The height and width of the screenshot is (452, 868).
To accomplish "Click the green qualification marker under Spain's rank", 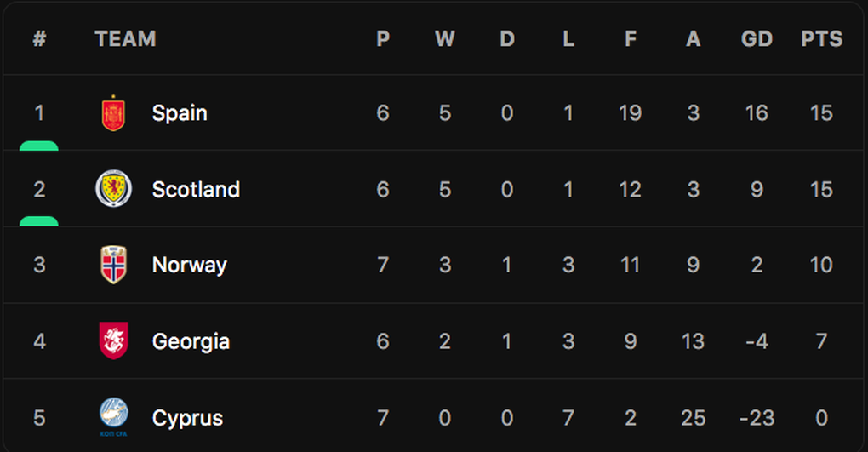I will tap(39, 146).
